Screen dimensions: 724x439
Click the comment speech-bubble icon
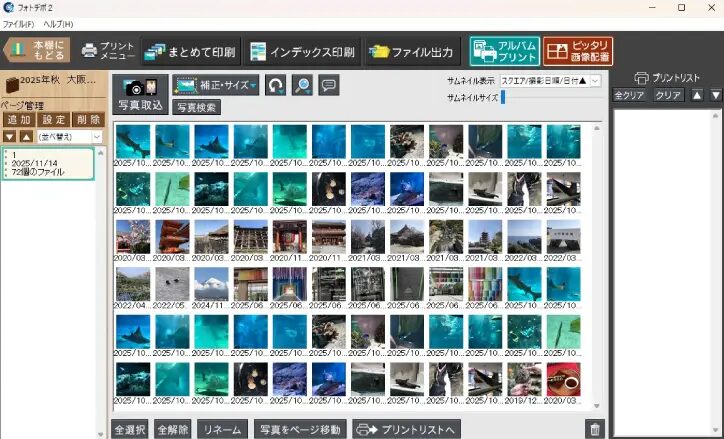click(329, 85)
